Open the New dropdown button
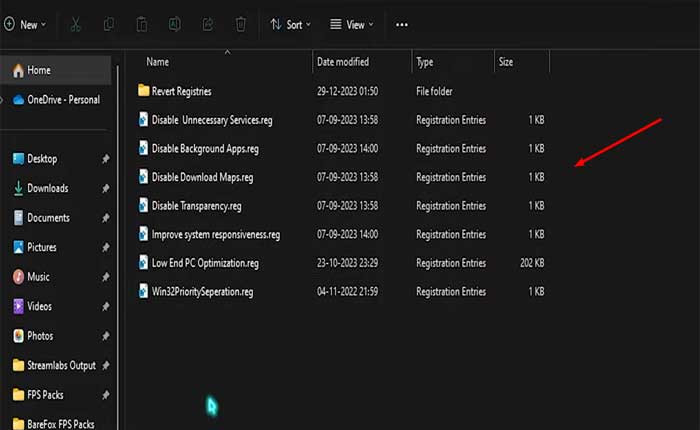The width and height of the screenshot is (700, 430). click(29, 24)
